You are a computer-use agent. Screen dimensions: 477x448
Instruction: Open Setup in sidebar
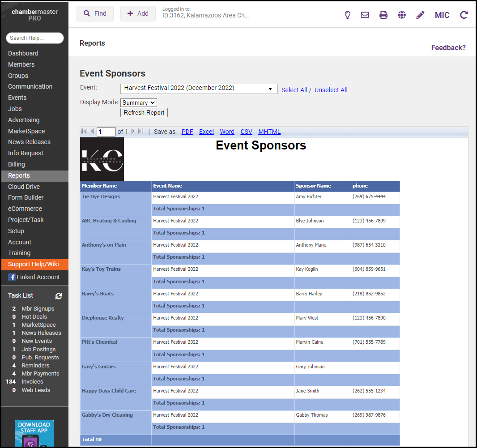(16, 231)
